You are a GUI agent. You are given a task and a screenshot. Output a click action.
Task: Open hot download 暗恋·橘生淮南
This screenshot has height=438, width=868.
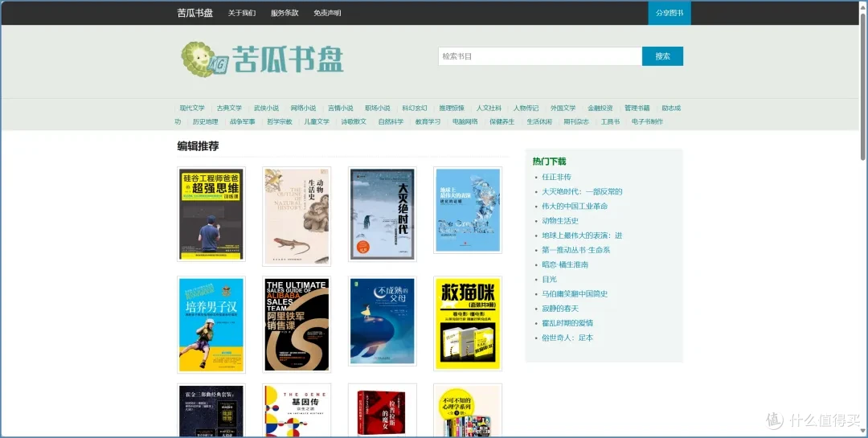tap(565, 264)
